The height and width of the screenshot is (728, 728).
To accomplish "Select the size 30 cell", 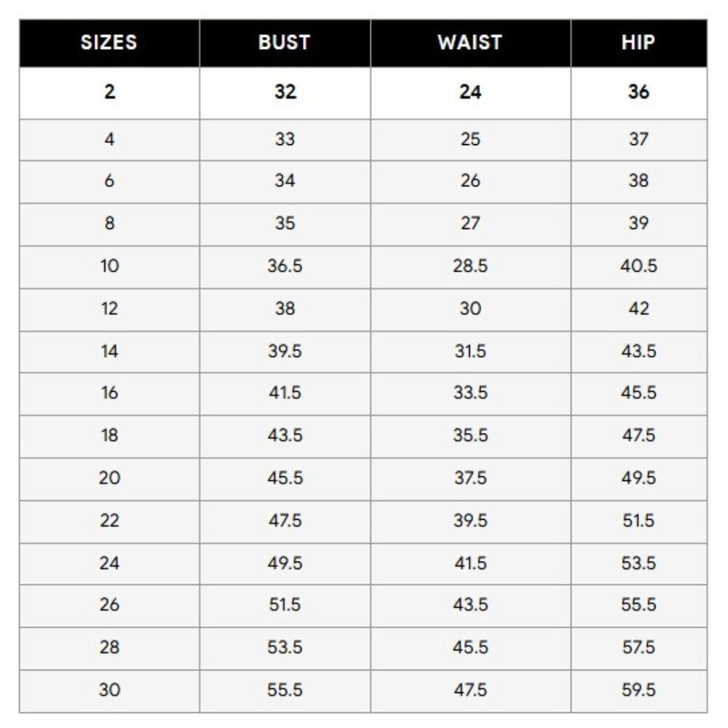I will point(109,691).
